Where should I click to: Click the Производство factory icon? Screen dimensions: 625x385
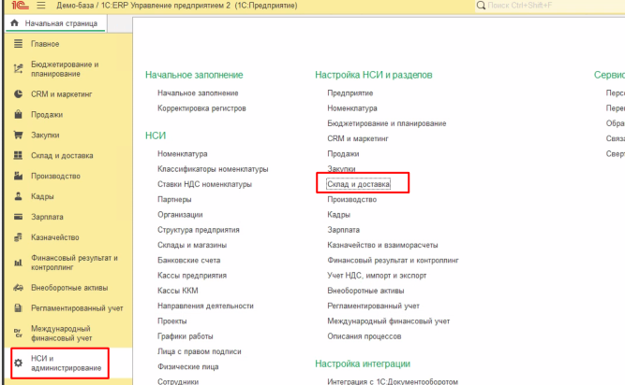[x=18, y=176]
